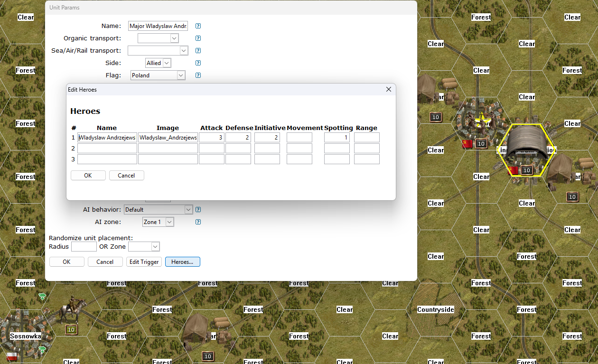
Task: Click OK in the Edit Heroes dialog
Action: (x=88, y=176)
